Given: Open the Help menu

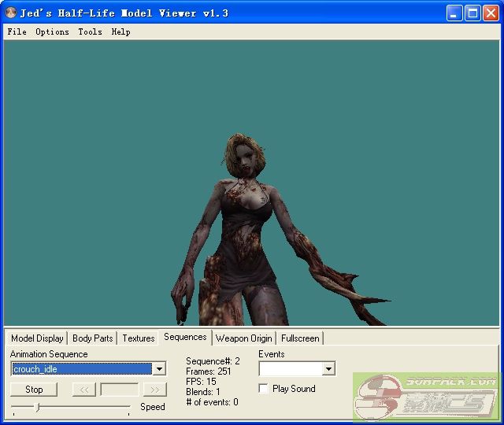Looking at the screenshot, I should tap(120, 32).
